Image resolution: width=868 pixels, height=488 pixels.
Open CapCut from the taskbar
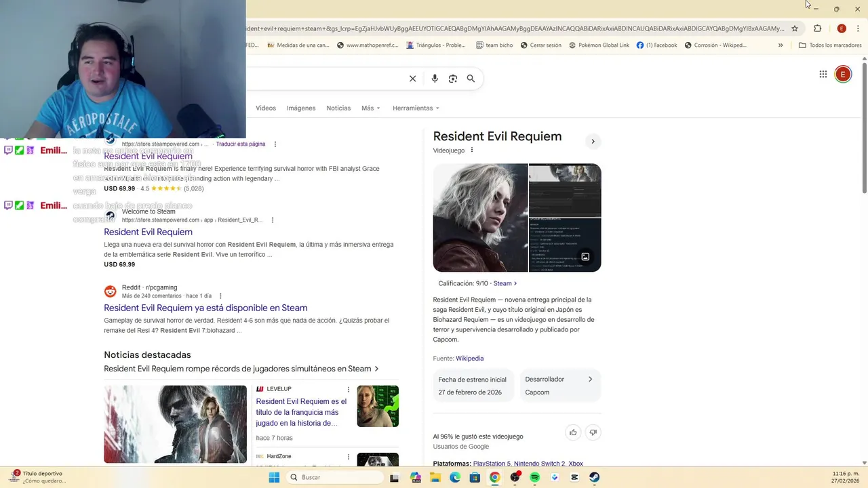click(x=574, y=477)
